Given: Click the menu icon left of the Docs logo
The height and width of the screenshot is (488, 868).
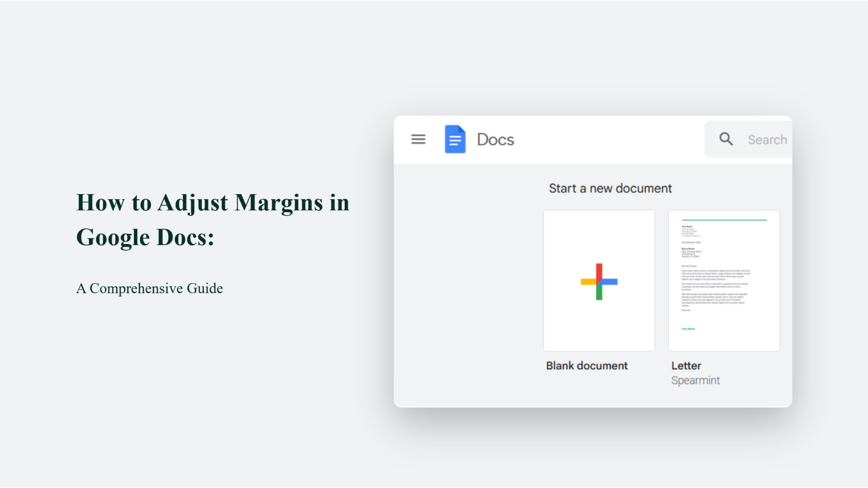Looking at the screenshot, I should coord(418,139).
